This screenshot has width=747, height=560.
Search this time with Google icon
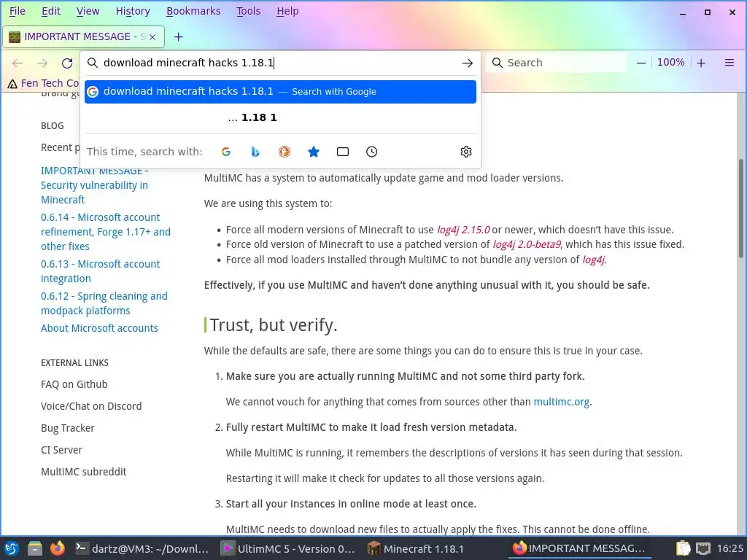click(x=226, y=152)
